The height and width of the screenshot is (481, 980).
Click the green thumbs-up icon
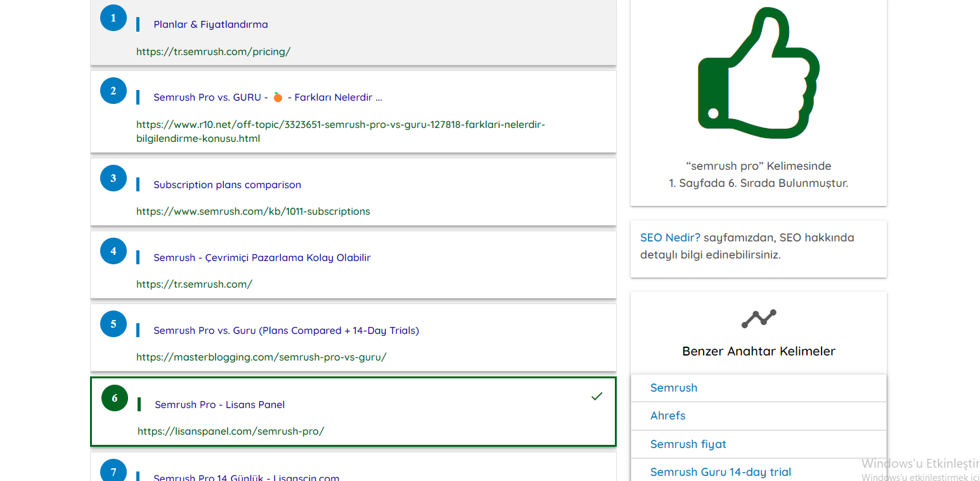click(759, 74)
